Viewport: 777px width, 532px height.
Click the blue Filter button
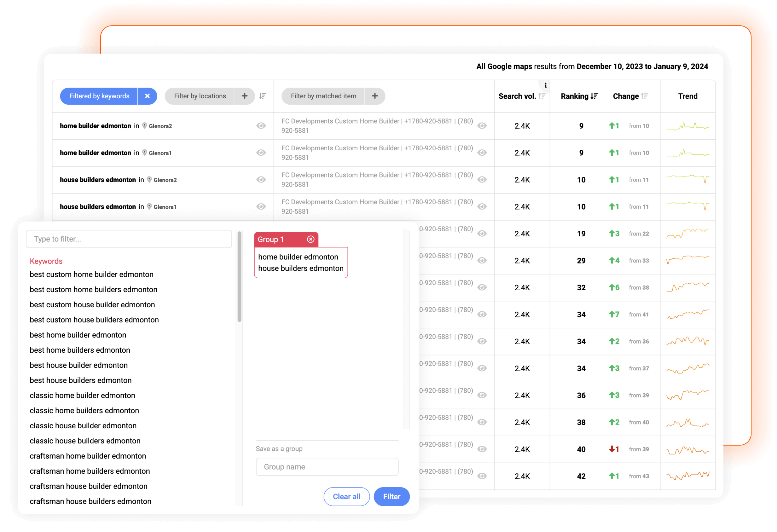pyautogui.click(x=391, y=496)
